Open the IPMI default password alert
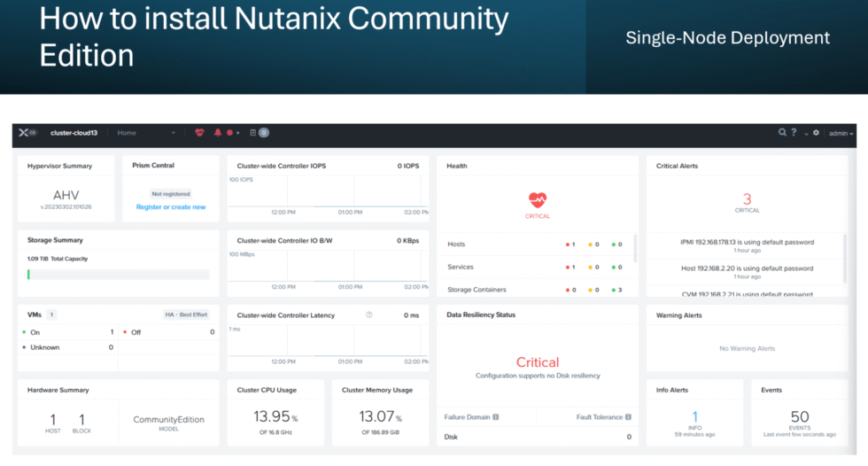868x466 pixels. click(747, 245)
